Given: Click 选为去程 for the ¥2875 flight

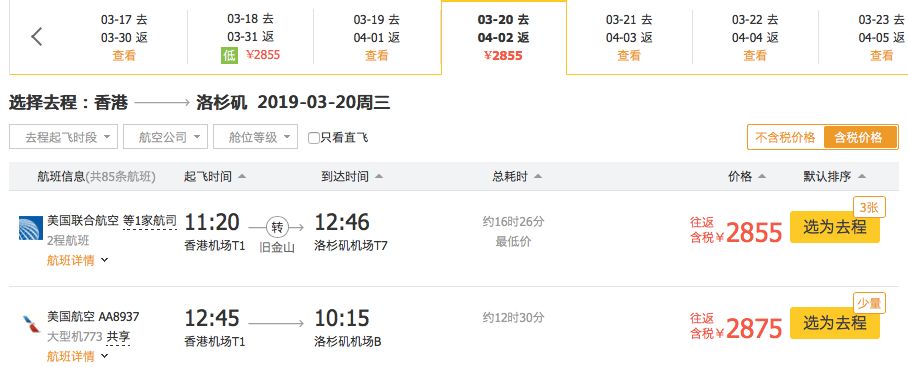Looking at the screenshot, I should (x=834, y=322).
